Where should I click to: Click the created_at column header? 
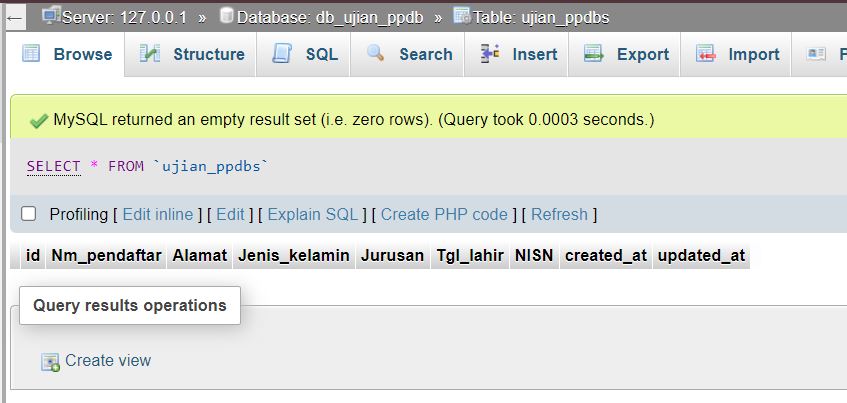606,256
